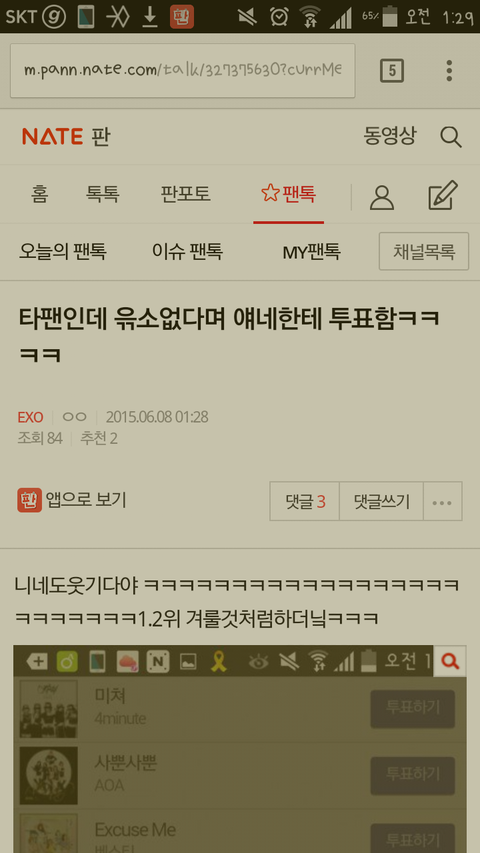Switch to the 판포토 tab
480x853 pixels.
pyautogui.click(x=186, y=194)
